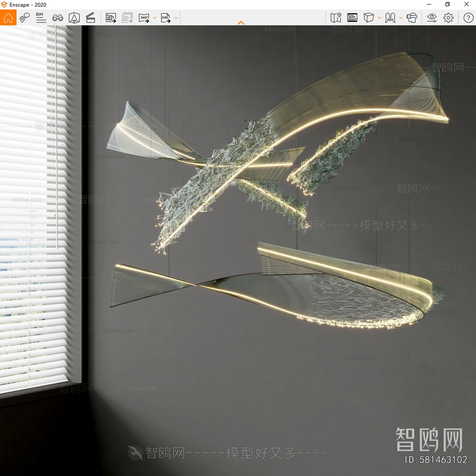Open the Help question mark

click(x=468, y=18)
